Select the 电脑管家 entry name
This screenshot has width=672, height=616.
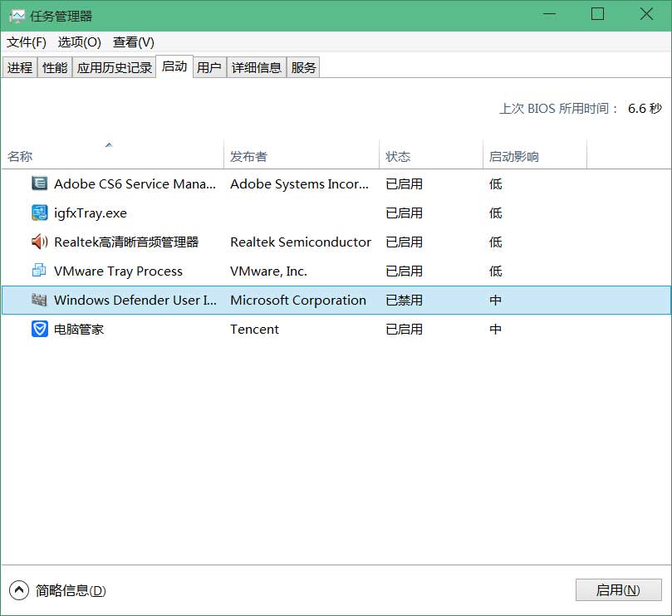(x=79, y=329)
